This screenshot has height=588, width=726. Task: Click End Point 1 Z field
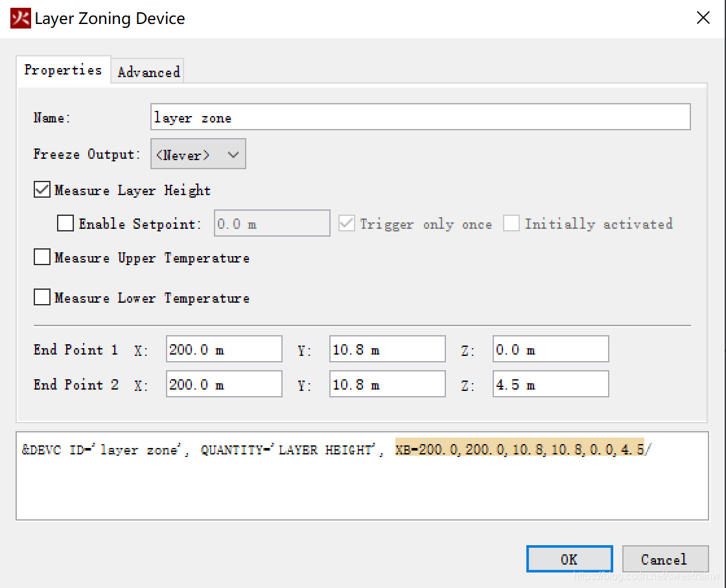click(550, 349)
